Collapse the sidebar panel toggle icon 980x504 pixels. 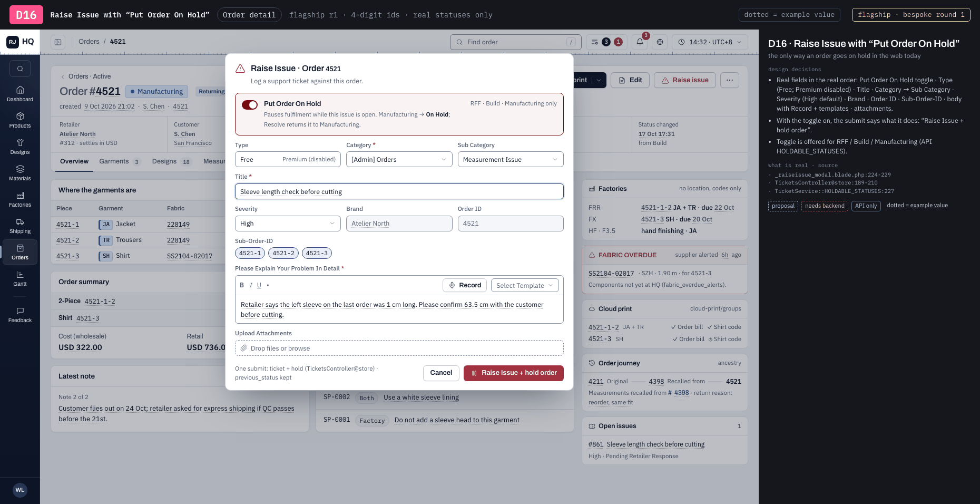[58, 42]
